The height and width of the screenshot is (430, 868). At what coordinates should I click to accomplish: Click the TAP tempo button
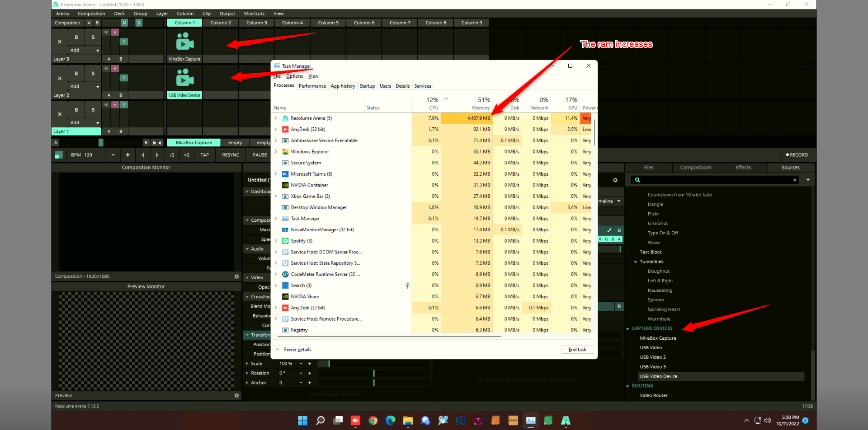[x=204, y=155]
